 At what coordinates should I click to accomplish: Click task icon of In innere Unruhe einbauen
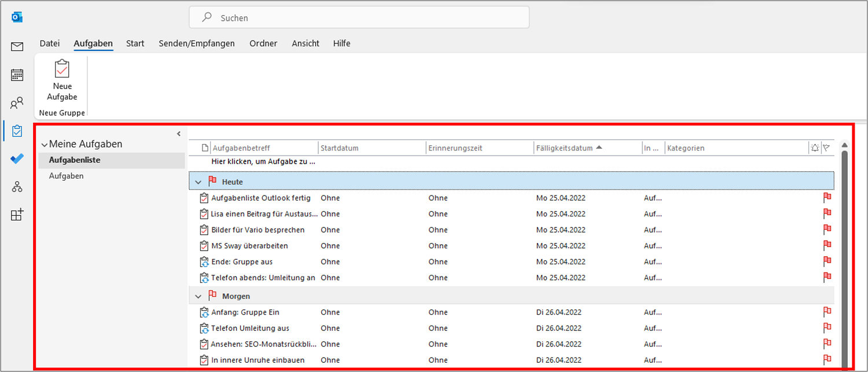204,360
